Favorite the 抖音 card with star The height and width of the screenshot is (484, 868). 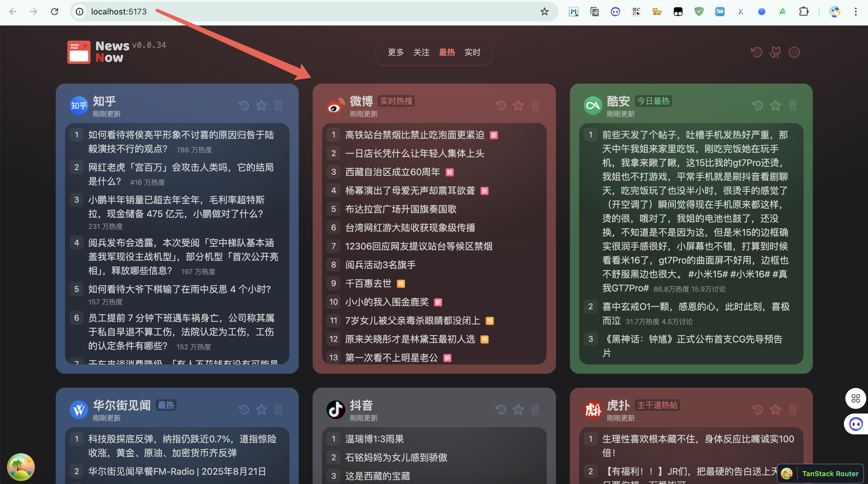pyautogui.click(x=518, y=409)
